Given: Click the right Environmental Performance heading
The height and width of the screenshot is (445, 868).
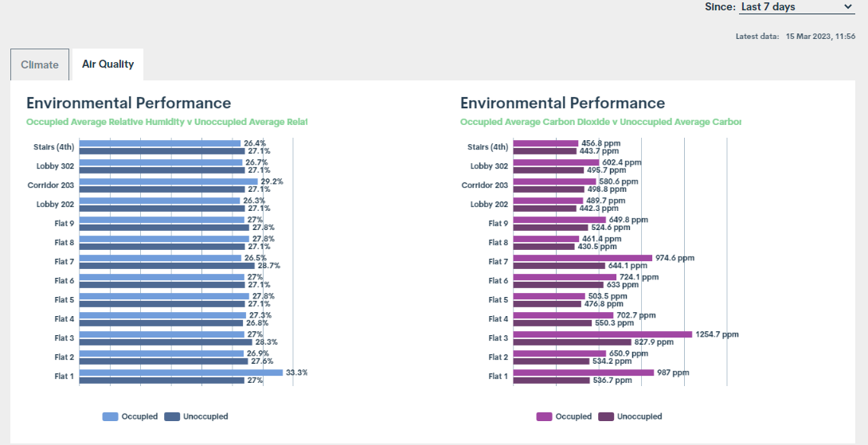Looking at the screenshot, I should pyautogui.click(x=563, y=103).
